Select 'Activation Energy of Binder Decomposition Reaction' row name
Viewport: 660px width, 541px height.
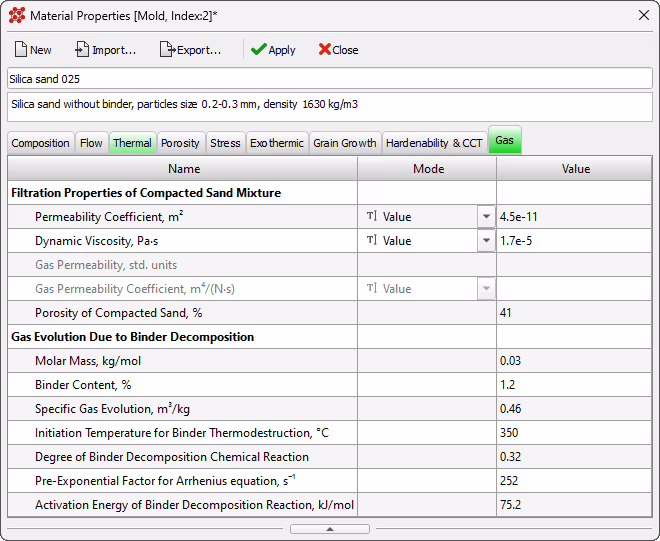click(x=194, y=505)
